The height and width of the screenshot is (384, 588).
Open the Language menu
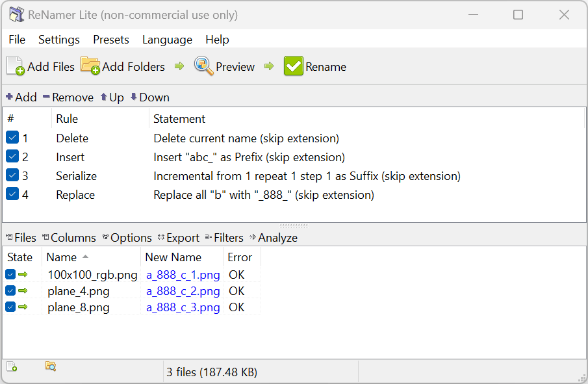(167, 40)
